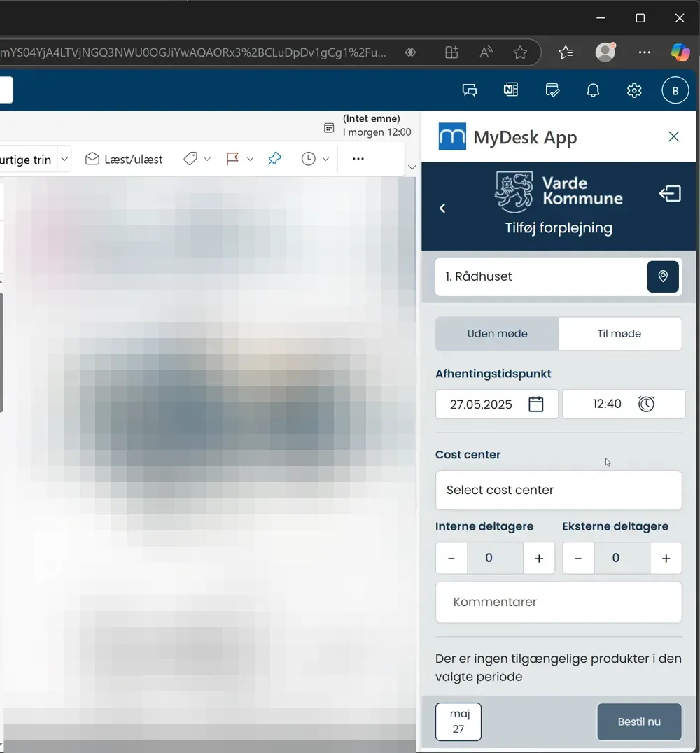Click the Bestil nu button

(x=639, y=722)
